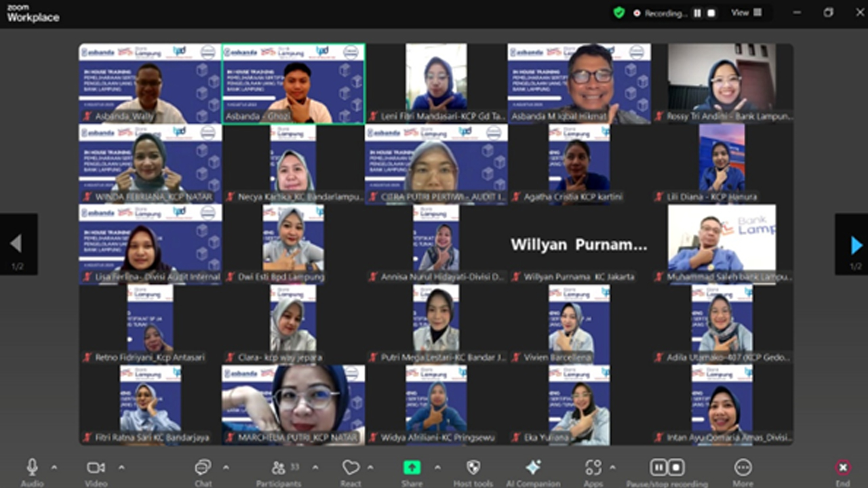Open the Participants list
868x488 pixels.
tap(278, 468)
